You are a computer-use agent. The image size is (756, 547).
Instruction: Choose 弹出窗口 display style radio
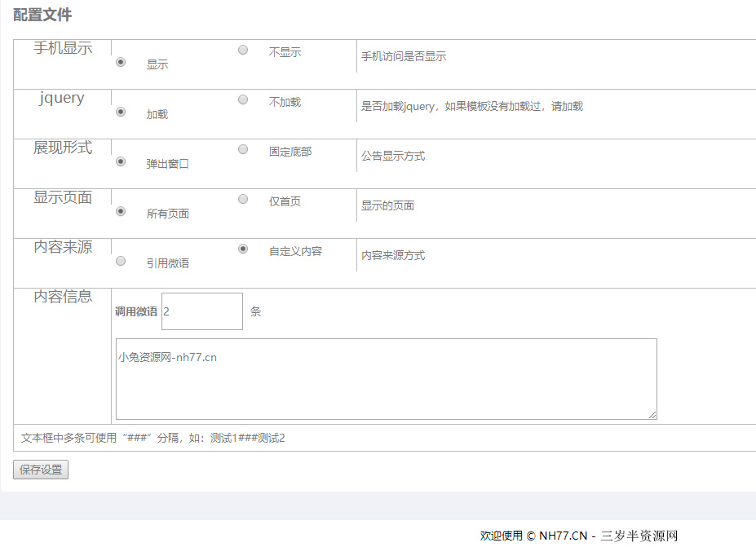pos(121,161)
